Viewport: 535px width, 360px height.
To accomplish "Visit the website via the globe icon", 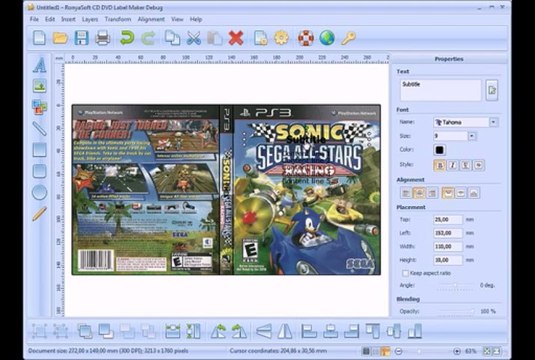I will pos(327,38).
